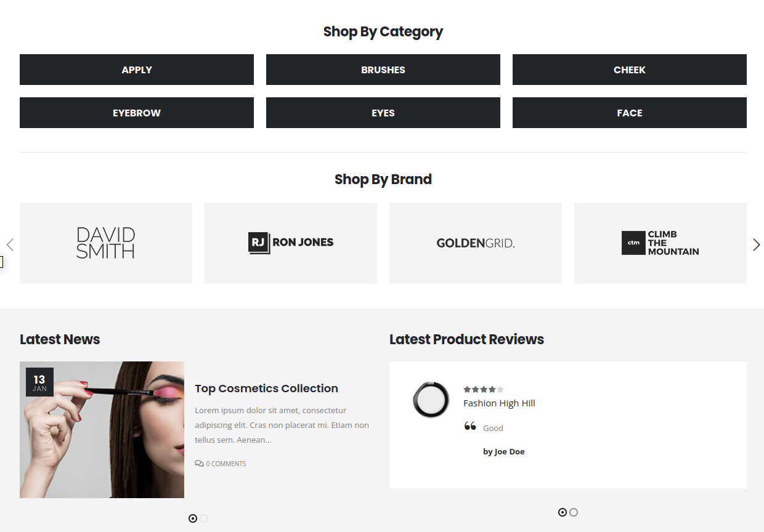The image size is (764, 532).
Task: Select first product reviews carousel dot
Action: coord(563,512)
